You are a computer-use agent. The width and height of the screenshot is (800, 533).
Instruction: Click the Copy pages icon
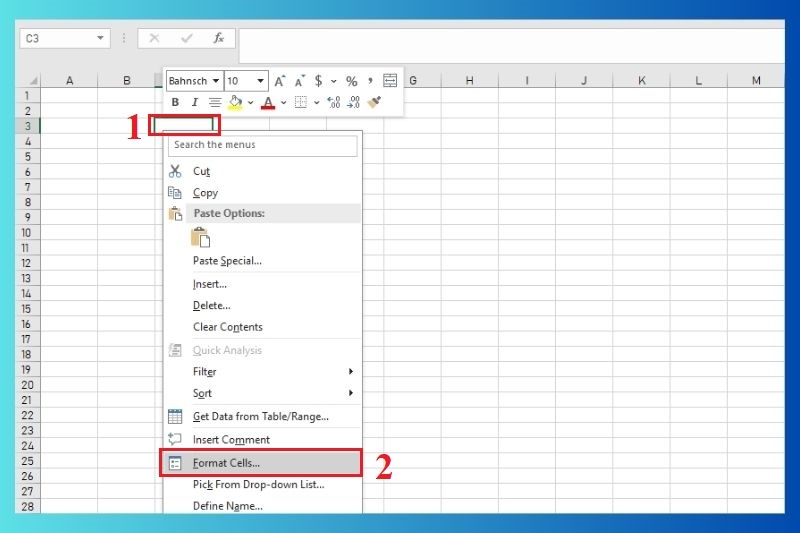coord(175,192)
